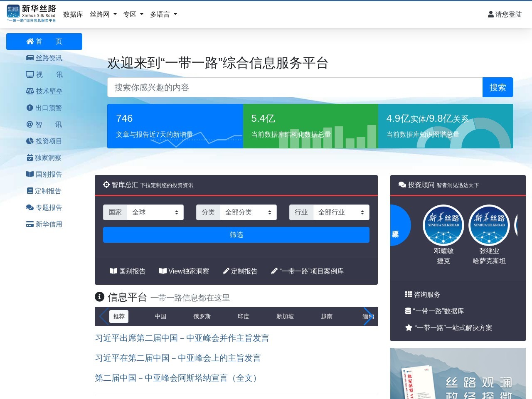Click advisor 邓耀敏 avatar
This screenshot has width=532, height=399.
443,225
